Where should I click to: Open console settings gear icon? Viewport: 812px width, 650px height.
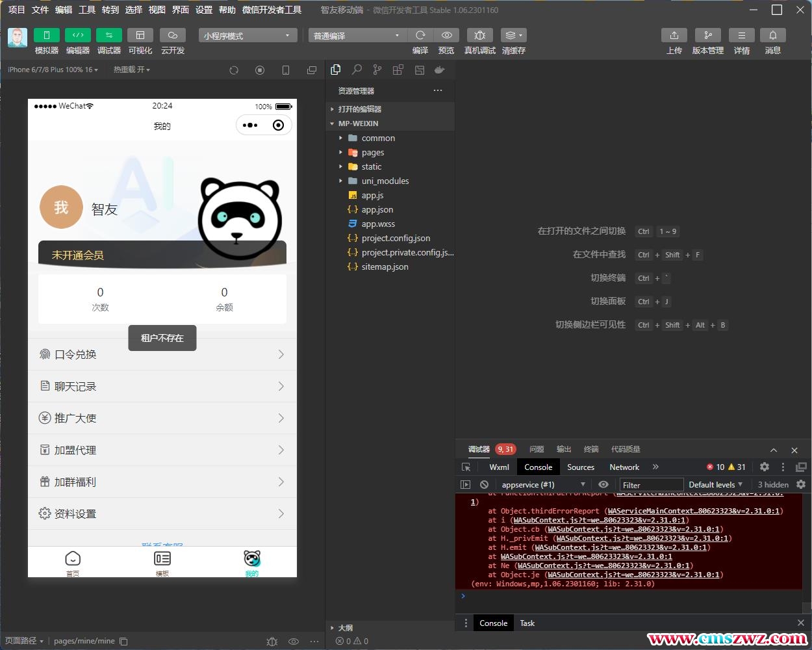[x=800, y=484]
